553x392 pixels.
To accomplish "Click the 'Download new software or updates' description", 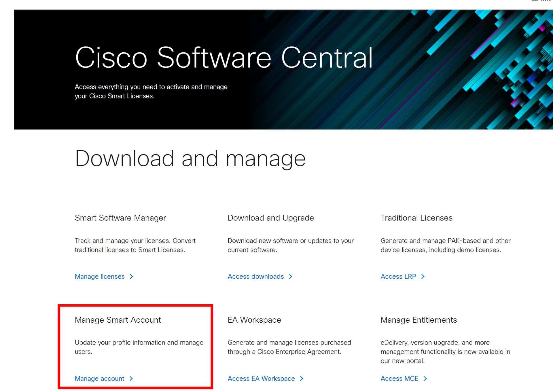I will [x=291, y=245].
